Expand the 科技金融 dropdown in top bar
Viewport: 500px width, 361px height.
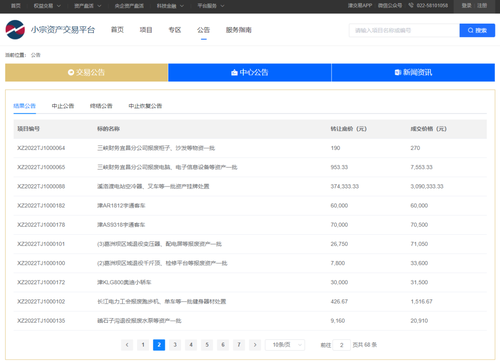coord(170,6)
